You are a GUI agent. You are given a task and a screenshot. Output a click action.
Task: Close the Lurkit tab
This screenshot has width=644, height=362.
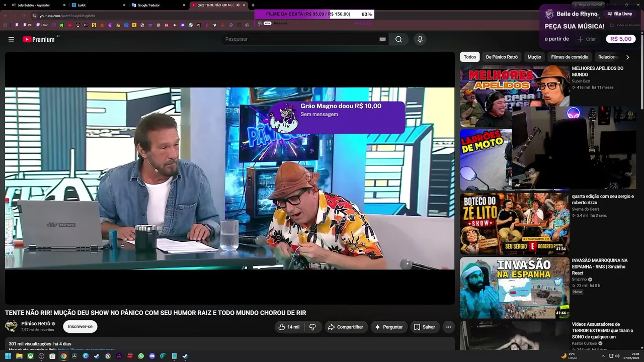pos(124,5)
